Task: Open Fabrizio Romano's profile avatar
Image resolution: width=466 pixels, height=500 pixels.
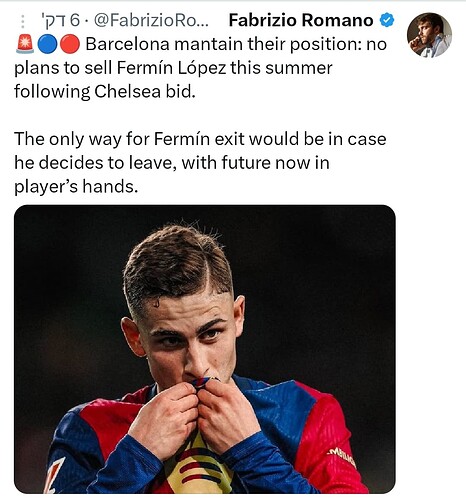Action: pos(429,35)
